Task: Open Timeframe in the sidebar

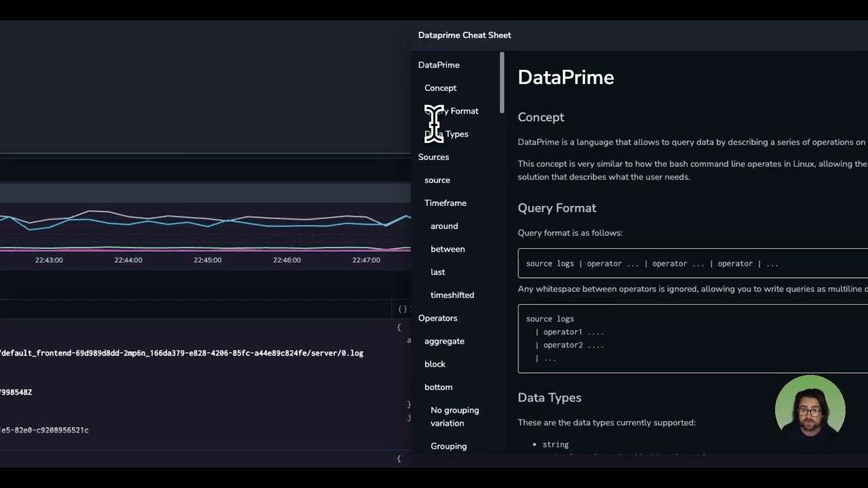Action: pyautogui.click(x=445, y=203)
